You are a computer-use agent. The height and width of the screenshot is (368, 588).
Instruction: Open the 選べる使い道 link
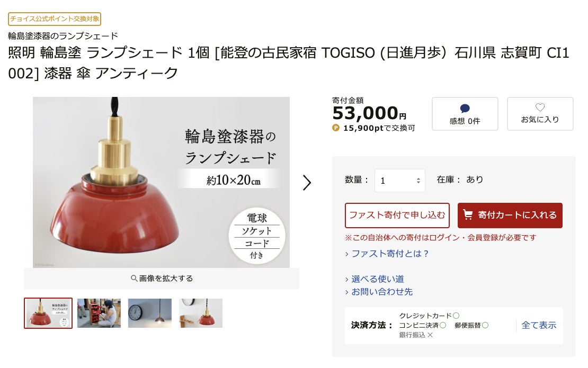click(x=378, y=279)
